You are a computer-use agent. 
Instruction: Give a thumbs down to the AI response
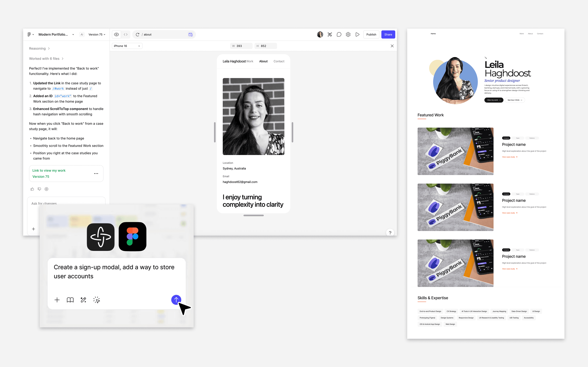point(39,189)
